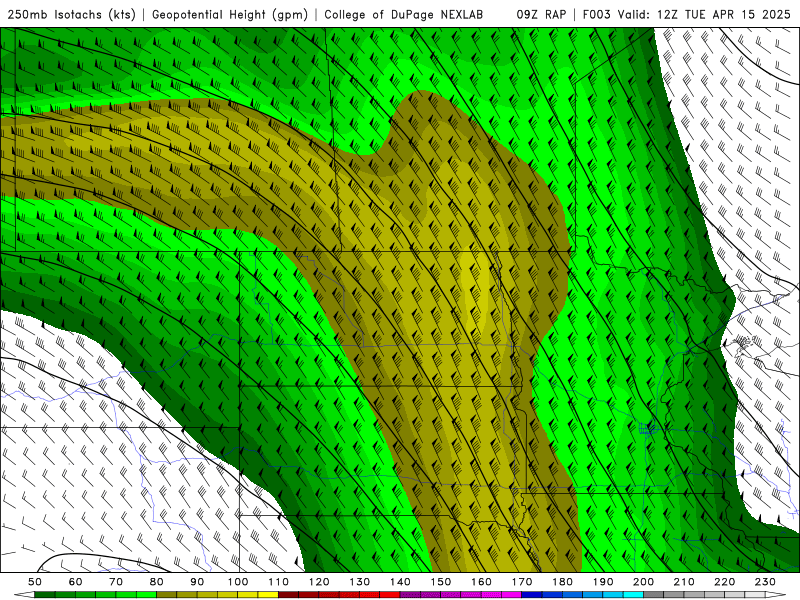Viewport: 800px width, 600px height.
Task: Click the 'Geopotential Height (gpm)' label
Action: point(230,14)
